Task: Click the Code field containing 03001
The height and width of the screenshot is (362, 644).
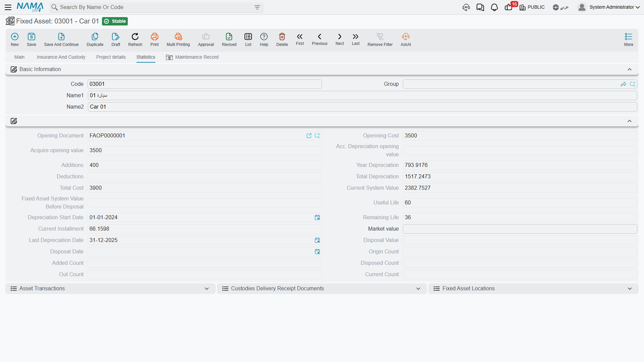Action: pos(205,84)
